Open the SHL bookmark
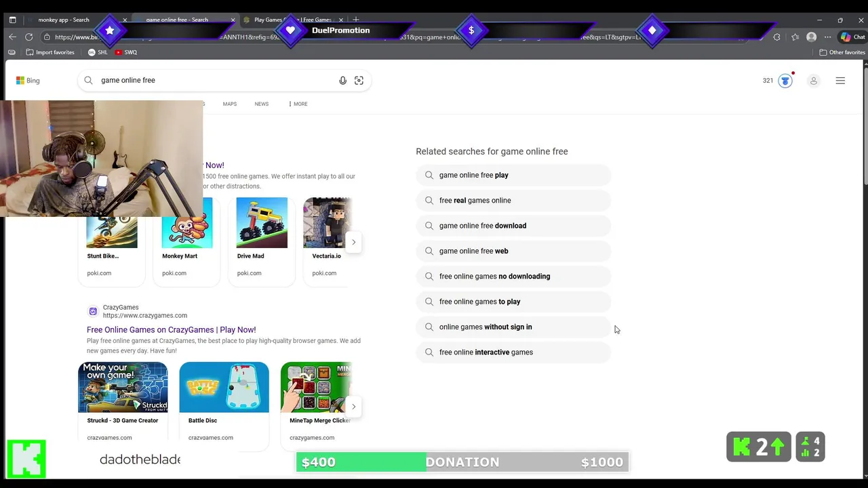Screen dimensions: 868x488 pyautogui.click(x=98, y=52)
